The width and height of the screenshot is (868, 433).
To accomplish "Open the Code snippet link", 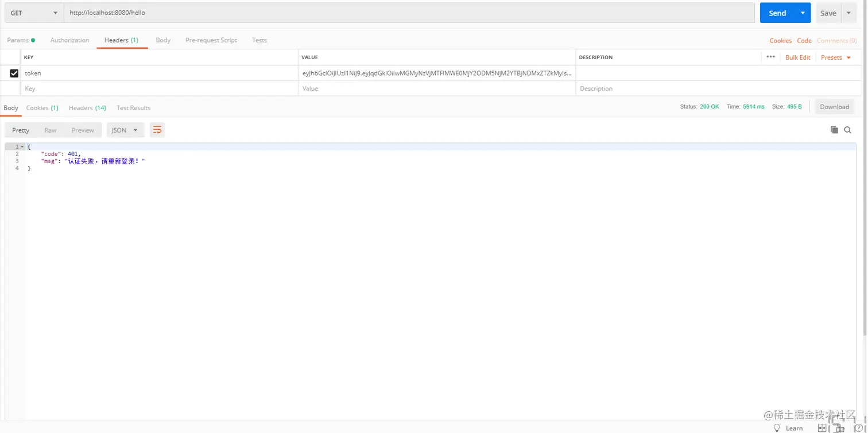I will point(804,41).
